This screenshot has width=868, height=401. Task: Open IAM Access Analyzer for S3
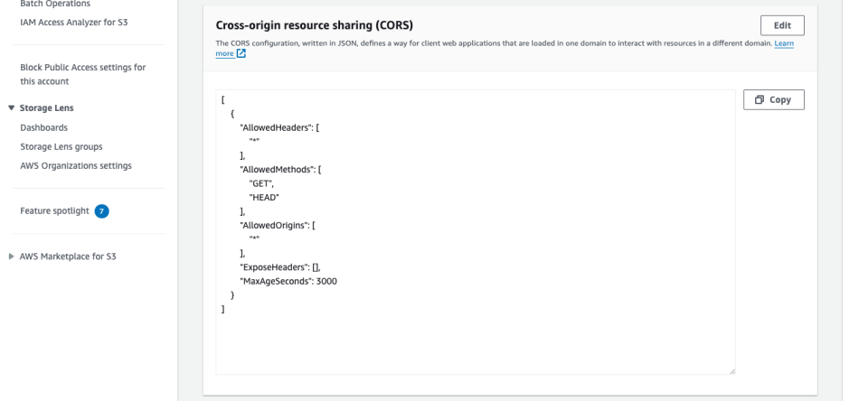coord(73,22)
